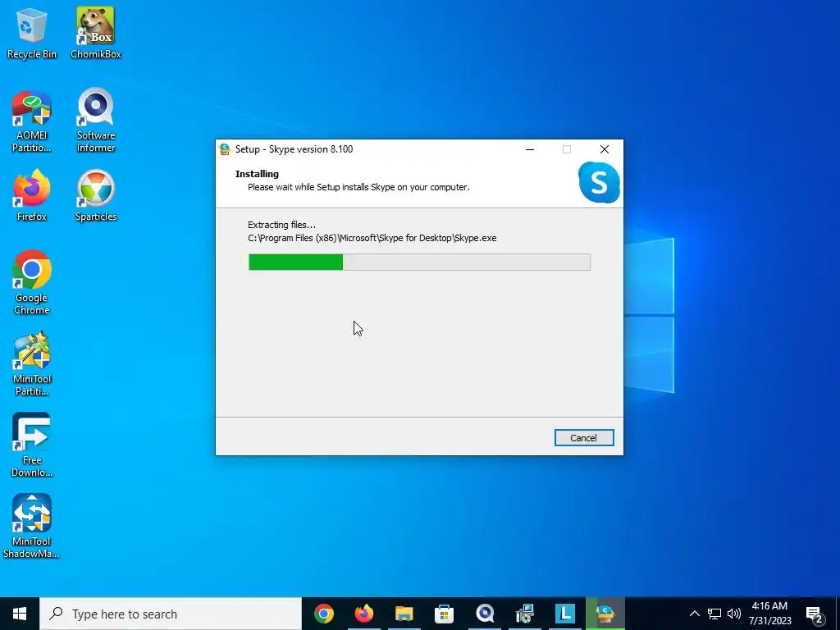Image resolution: width=840 pixels, height=630 pixels.
Task: Switch to Skype setup taskbar button
Action: [x=605, y=614]
